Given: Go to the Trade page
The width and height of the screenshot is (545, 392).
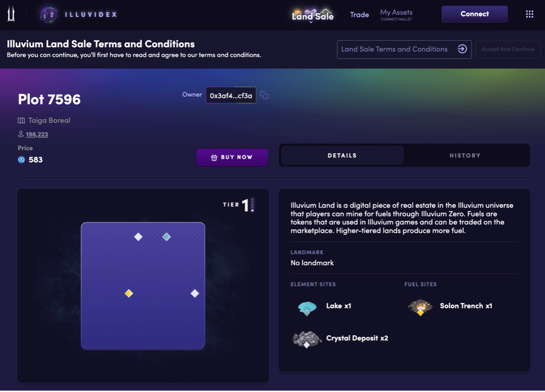Looking at the screenshot, I should tap(359, 15).
